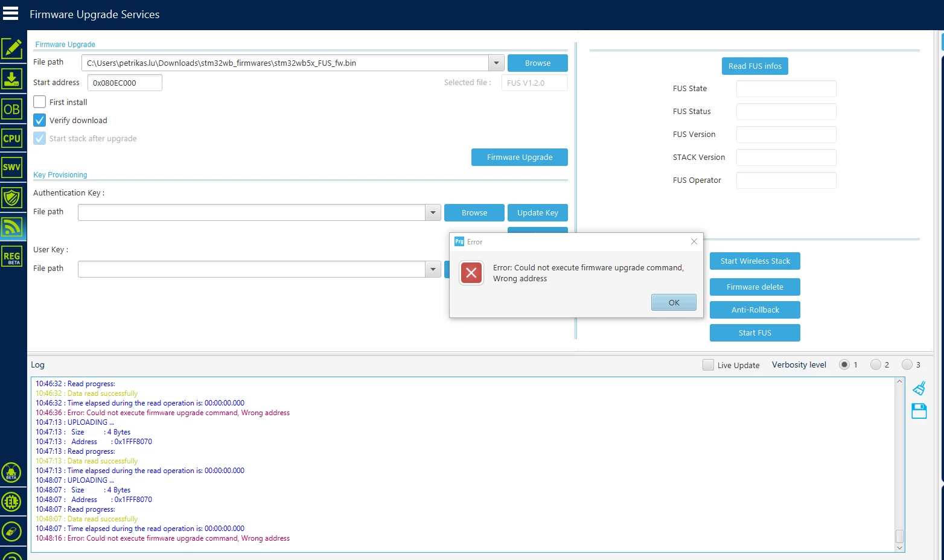Expand the User Key file path dropdown
This screenshot has height=560, width=944.
(x=433, y=269)
